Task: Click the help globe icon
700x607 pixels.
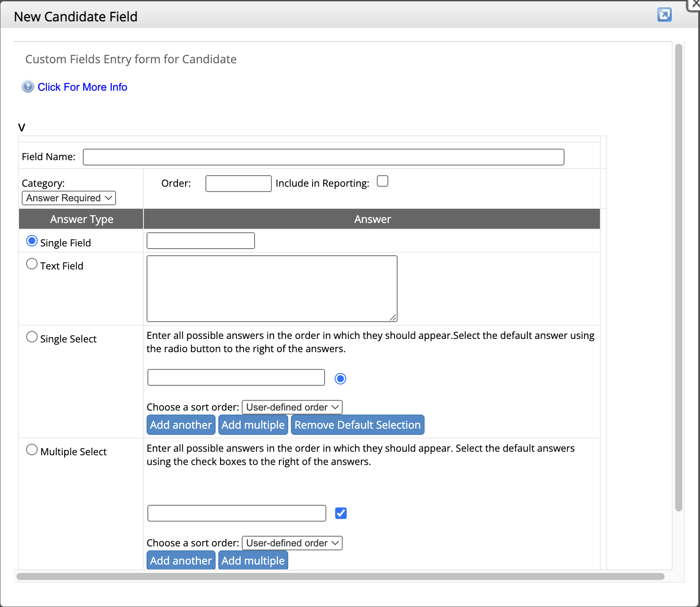Action: (28, 87)
